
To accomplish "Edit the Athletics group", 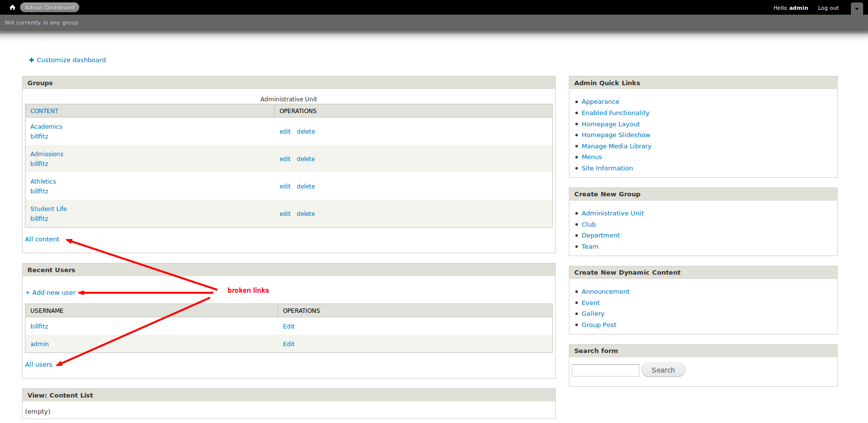I will coord(285,186).
